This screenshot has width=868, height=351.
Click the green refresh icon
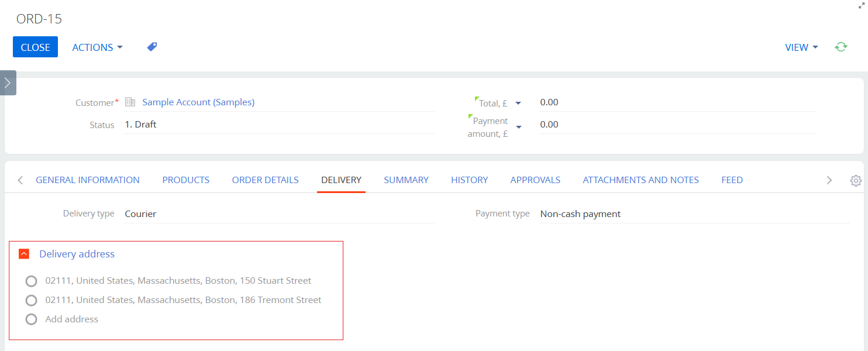tap(841, 47)
